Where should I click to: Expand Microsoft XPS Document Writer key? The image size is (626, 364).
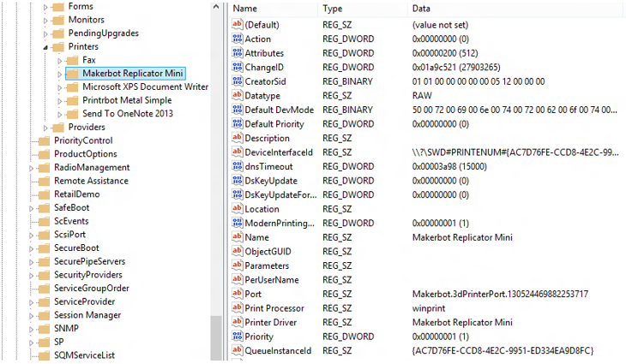click(59, 87)
